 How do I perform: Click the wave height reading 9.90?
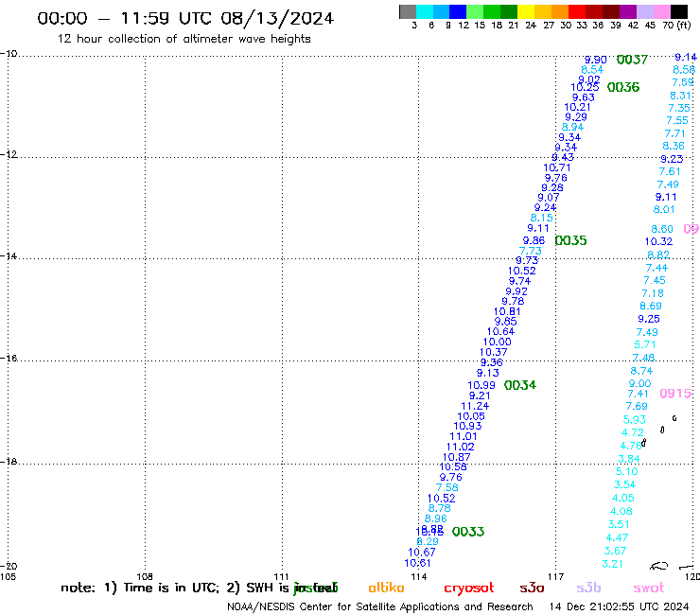(596, 60)
